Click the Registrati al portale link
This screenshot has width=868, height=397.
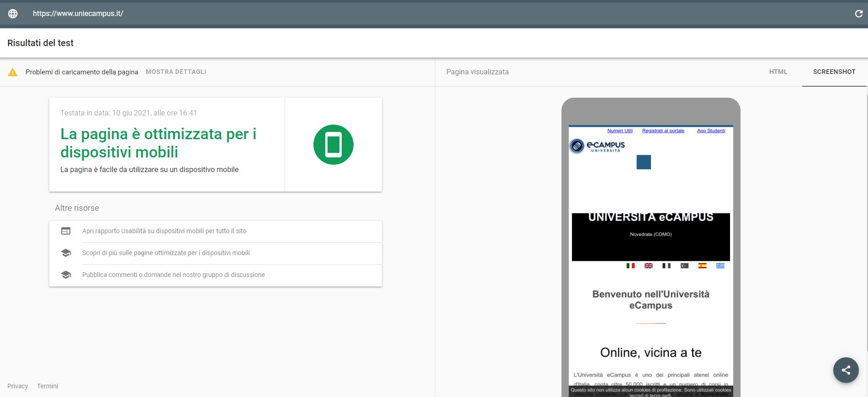663,131
